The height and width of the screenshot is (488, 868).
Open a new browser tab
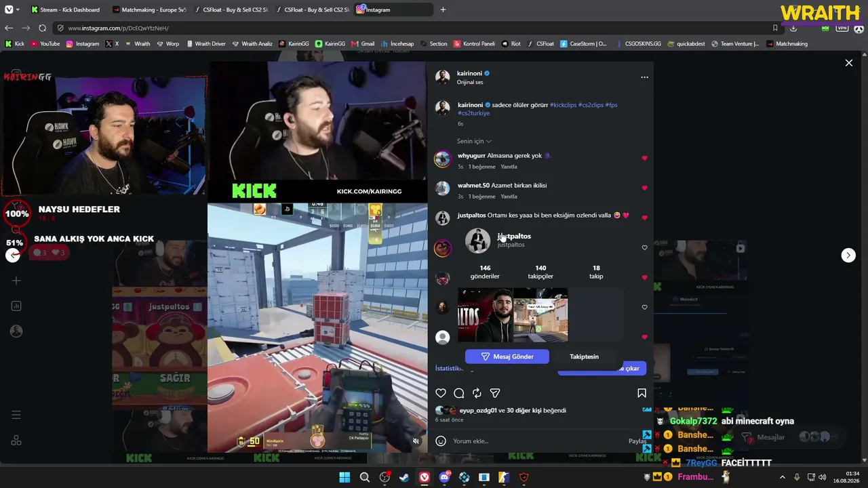coord(443,9)
